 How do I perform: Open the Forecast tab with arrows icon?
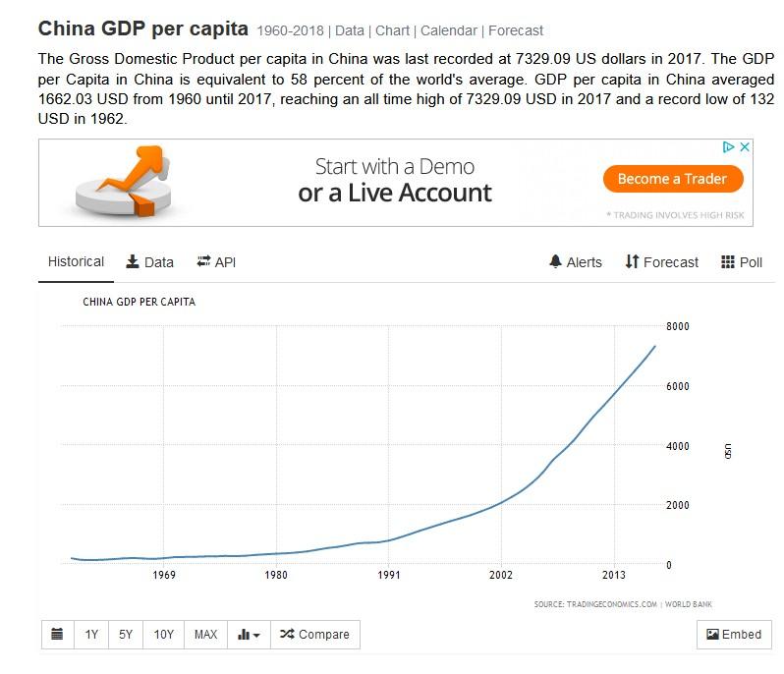[661, 262]
